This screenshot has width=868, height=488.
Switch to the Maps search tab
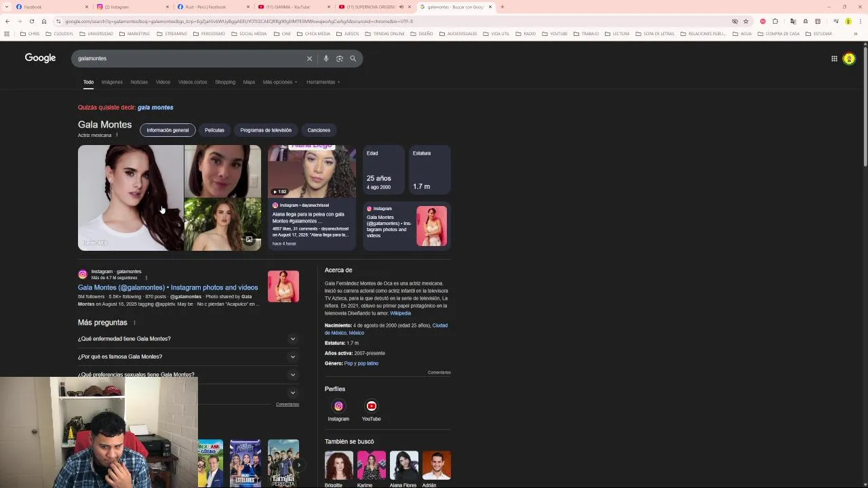point(249,82)
